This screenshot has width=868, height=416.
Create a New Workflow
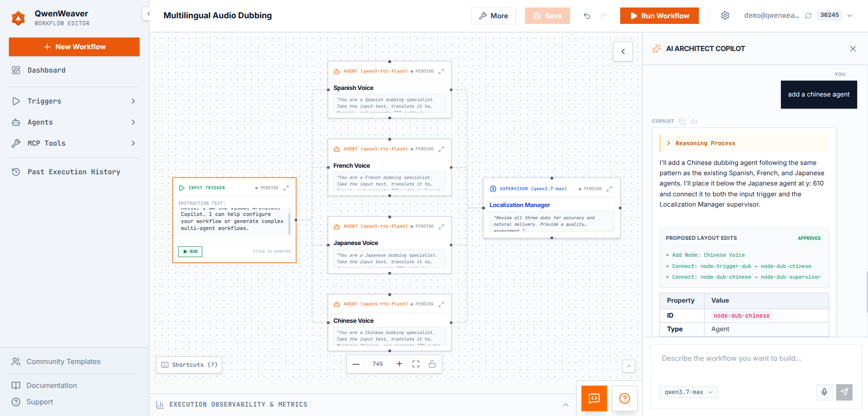(74, 47)
